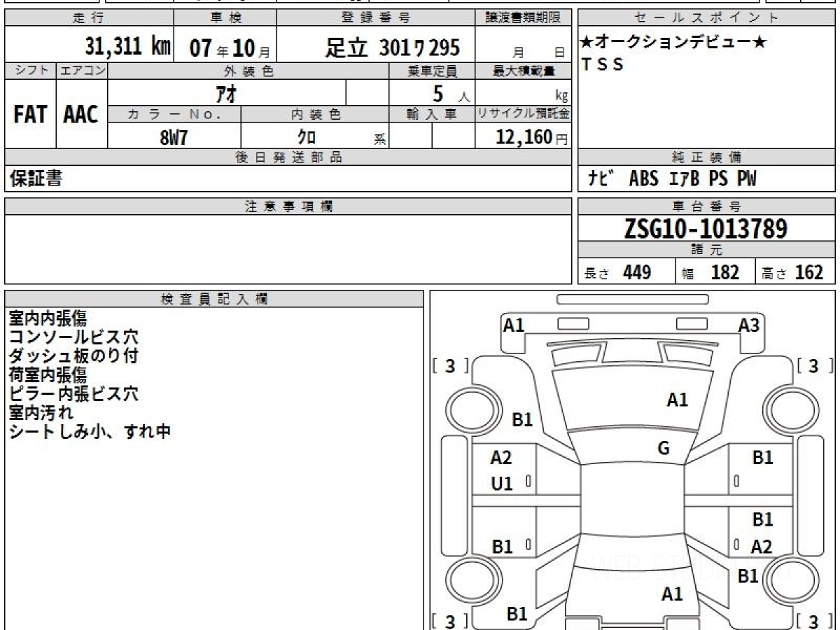Click the TSS sales point text
The image size is (840, 630).
602,65
